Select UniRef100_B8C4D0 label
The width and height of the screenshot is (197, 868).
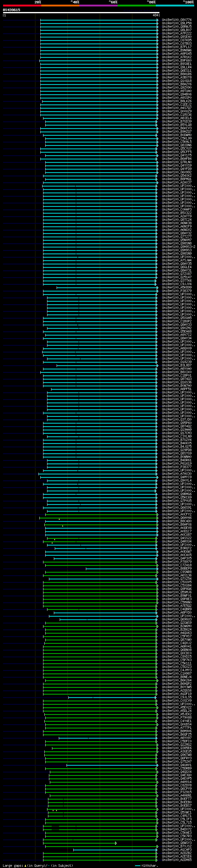176,521
